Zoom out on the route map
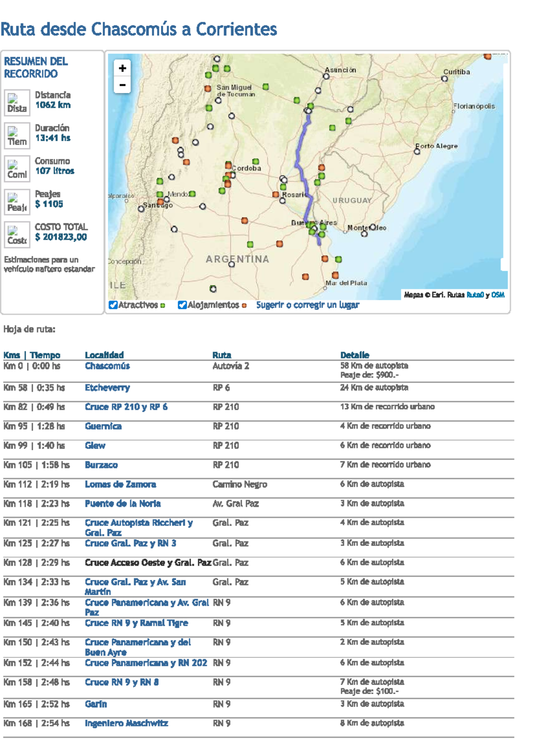 (122, 85)
